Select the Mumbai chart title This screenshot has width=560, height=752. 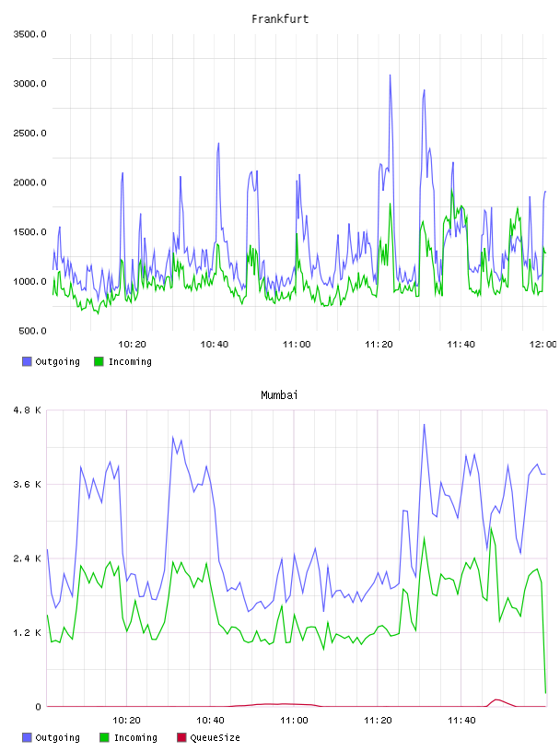279,395
